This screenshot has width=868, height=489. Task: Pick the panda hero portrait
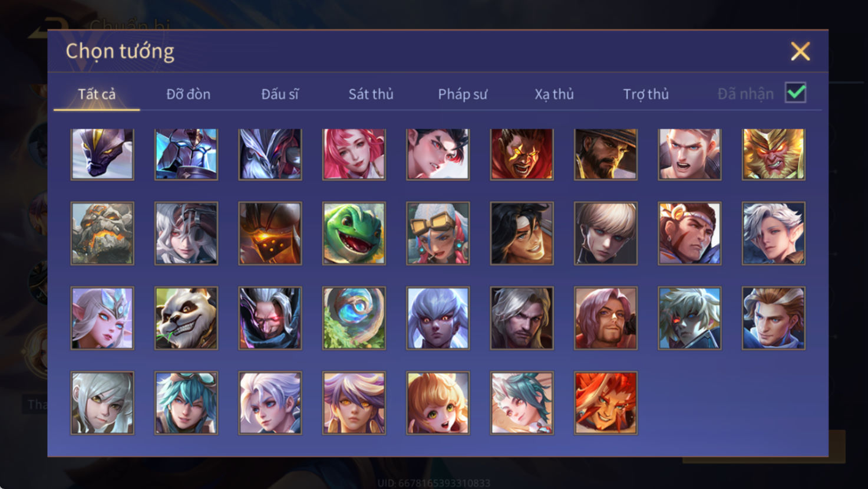click(x=186, y=319)
